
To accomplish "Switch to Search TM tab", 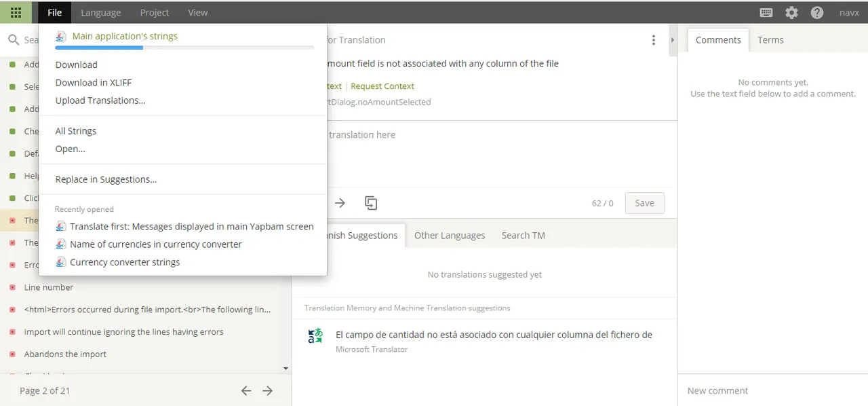I will pos(523,235).
